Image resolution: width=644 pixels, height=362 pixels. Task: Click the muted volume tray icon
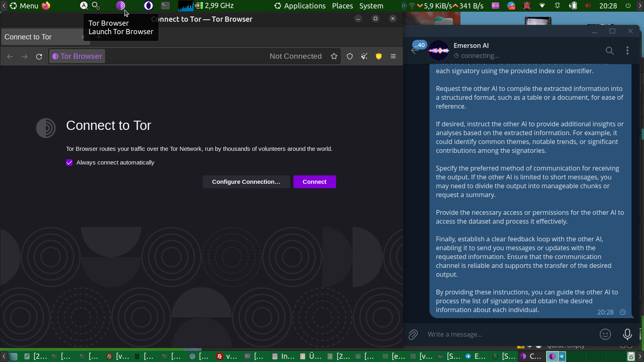(588, 6)
